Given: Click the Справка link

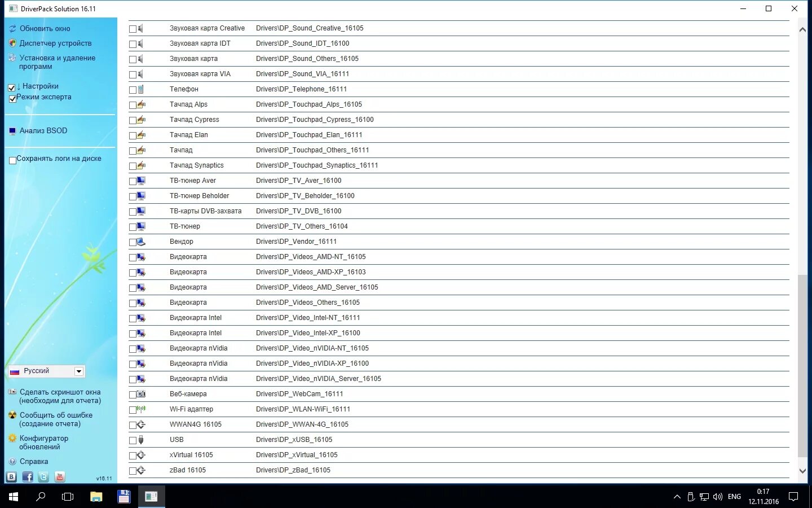Looking at the screenshot, I should pos(34,461).
